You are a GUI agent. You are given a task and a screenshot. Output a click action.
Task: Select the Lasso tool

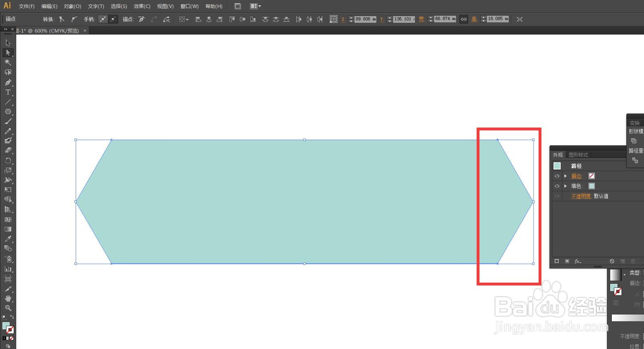tap(8, 73)
